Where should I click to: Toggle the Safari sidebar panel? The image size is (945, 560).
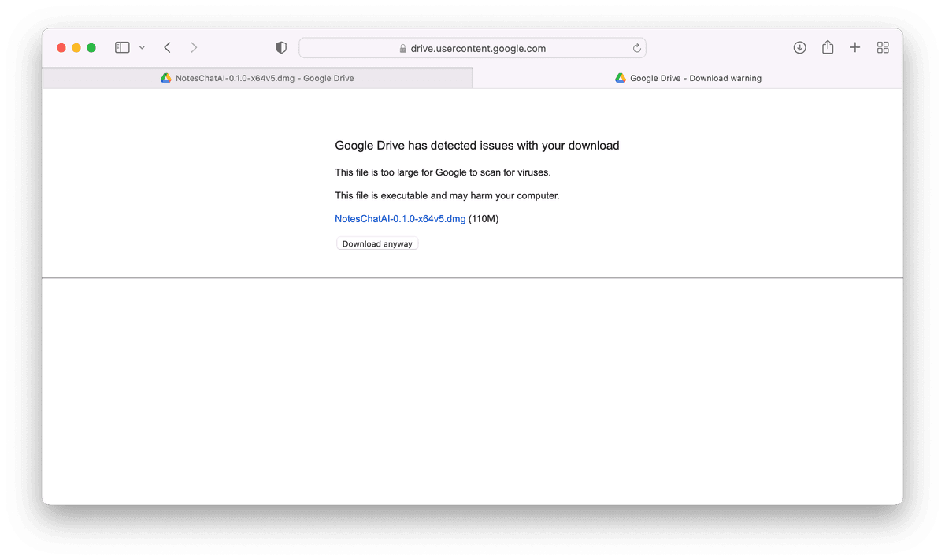coord(122,48)
